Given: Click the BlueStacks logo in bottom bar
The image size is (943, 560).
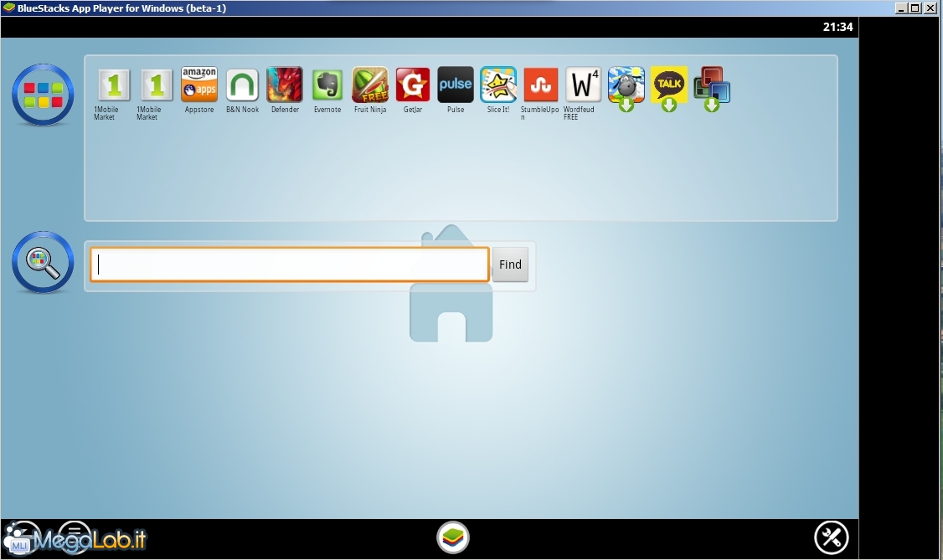Looking at the screenshot, I should point(453,537).
